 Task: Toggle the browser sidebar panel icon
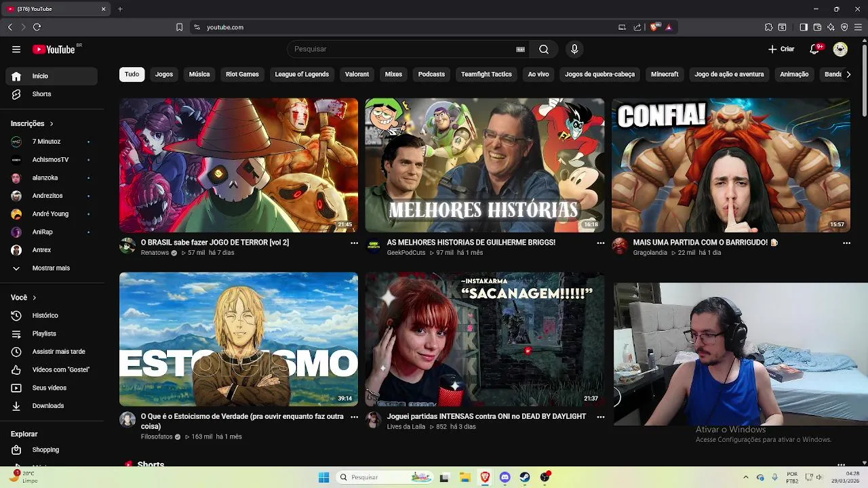coord(804,27)
